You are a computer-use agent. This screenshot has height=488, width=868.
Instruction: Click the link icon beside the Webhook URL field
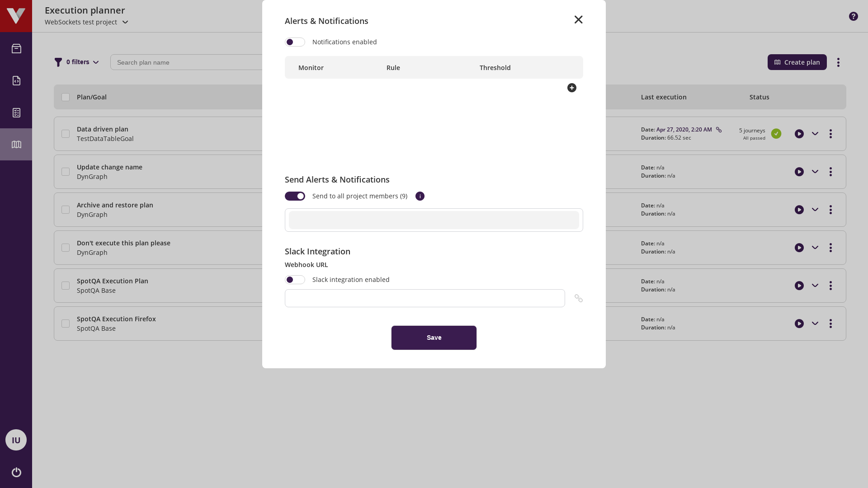[579, 298]
